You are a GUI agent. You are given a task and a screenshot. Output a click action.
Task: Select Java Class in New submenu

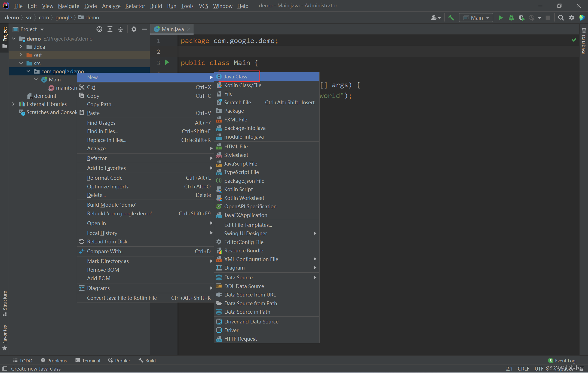coord(236,77)
